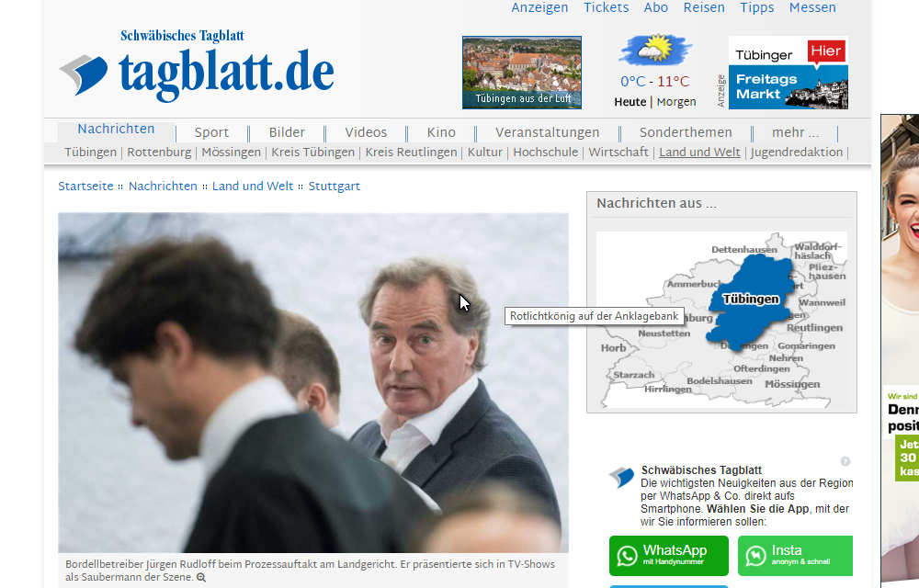Go to Jugendredaktion section

click(x=797, y=153)
